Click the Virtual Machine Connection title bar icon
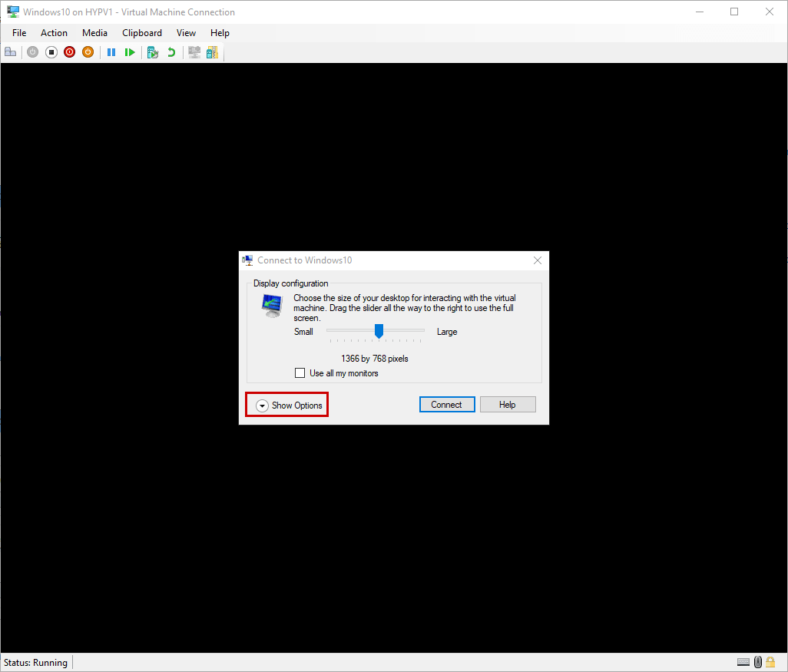Screen dimensions: 788x672 click(x=13, y=12)
